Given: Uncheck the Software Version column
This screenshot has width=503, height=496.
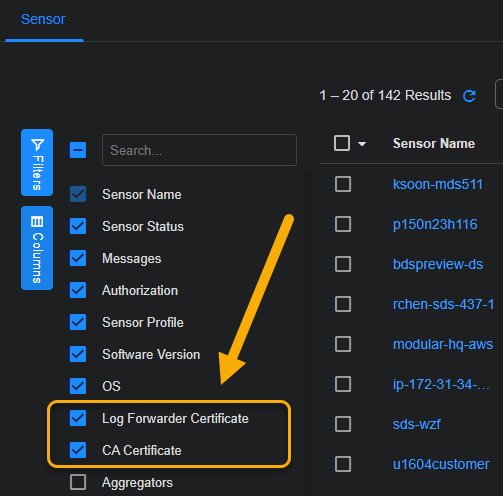Looking at the screenshot, I should pyautogui.click(x=78, y=354).
